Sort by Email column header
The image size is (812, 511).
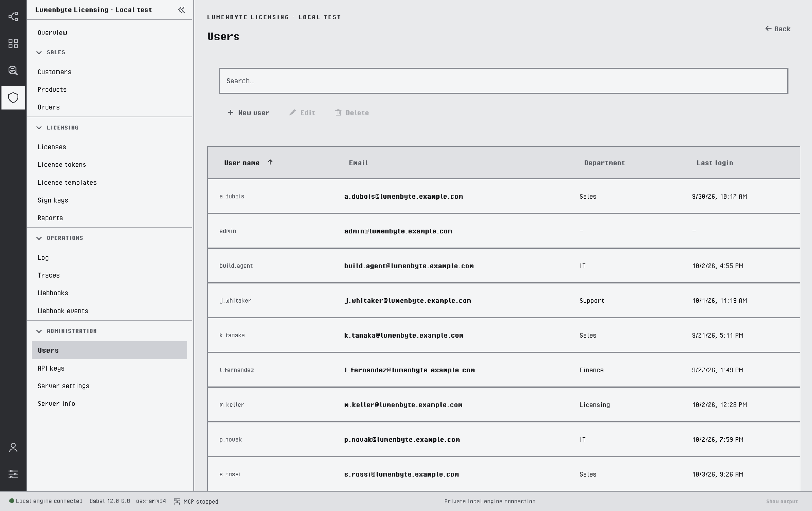pos(358,163)
